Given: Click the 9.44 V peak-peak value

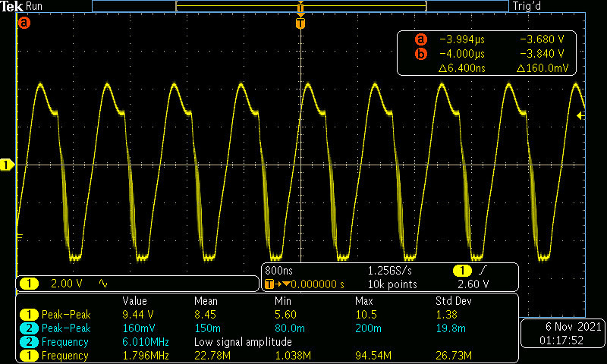Looking at the screenshot, I should [138, 315].
